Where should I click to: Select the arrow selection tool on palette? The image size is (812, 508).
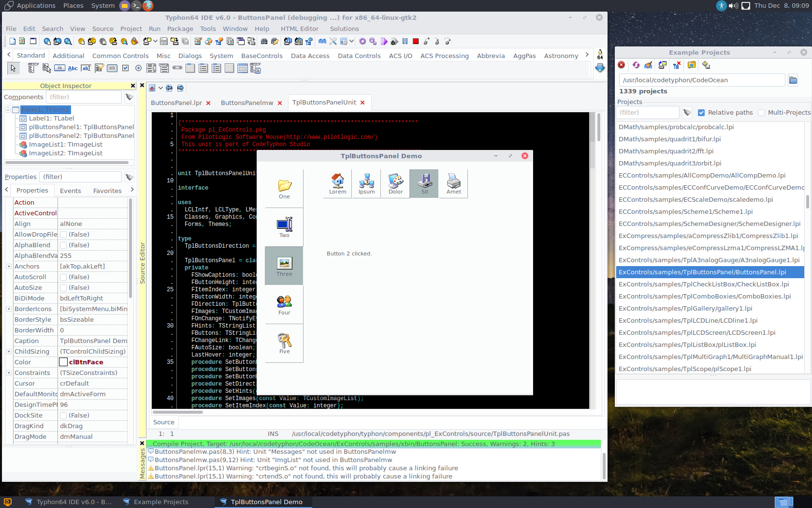click(x=13, y=68)
